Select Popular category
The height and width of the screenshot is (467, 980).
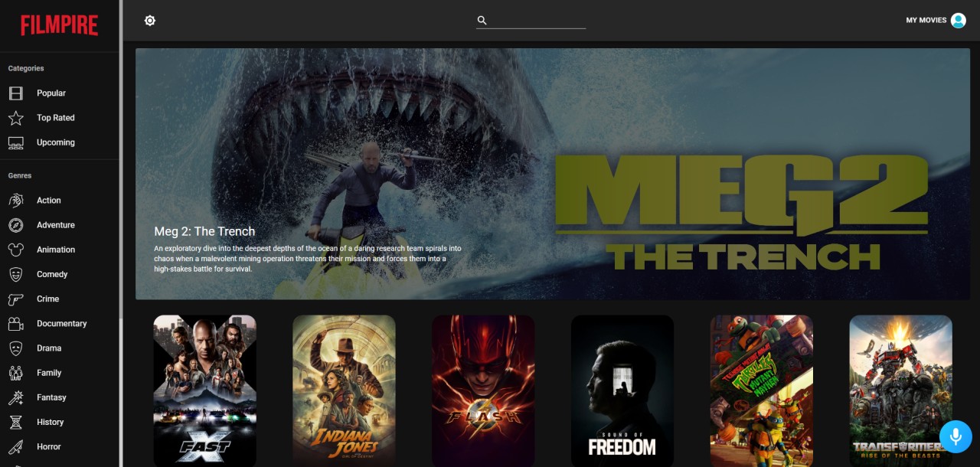point(60,93)
